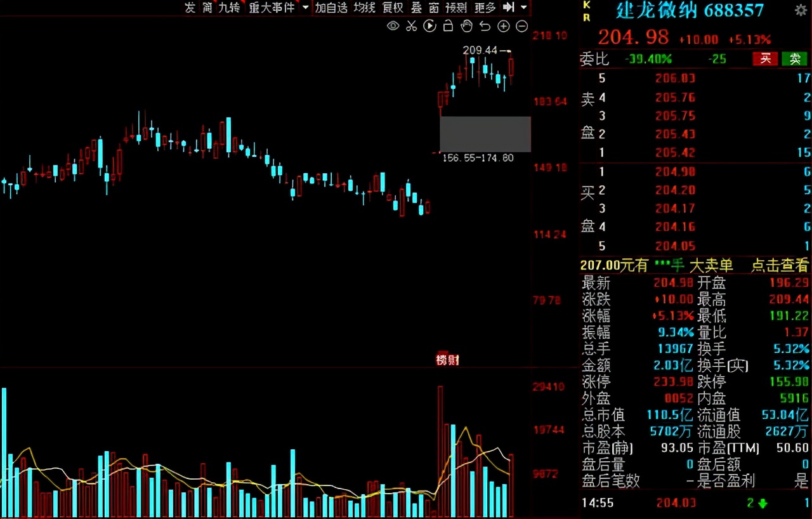This screenshot has width=812, height=519.
Task: Expand the dropdown arrow after 重大事件
Action: click(x=305, y=8)
